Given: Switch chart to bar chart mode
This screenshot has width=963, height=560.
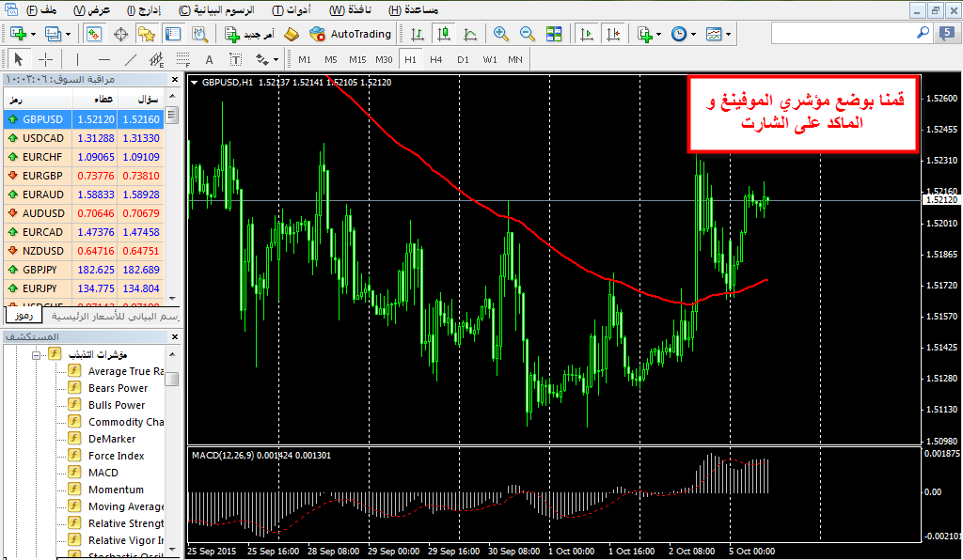Looking at the screenshot, I should point(417,35).
